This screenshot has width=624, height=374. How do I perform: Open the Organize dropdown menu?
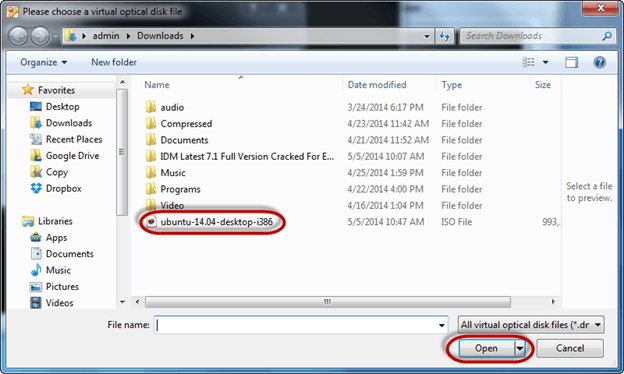[x=44, y=62]
